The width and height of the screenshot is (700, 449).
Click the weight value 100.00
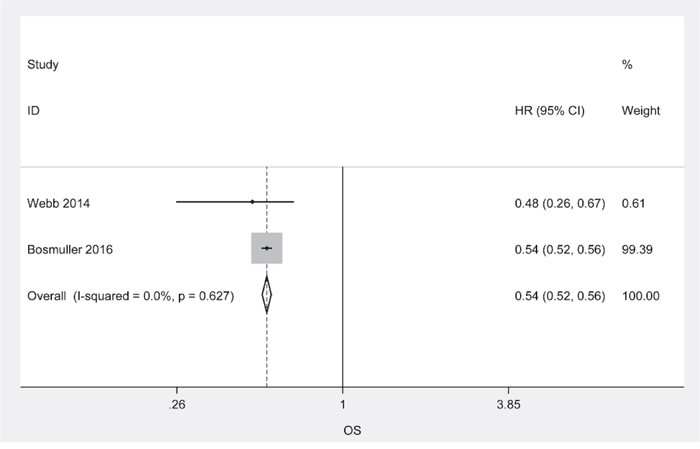(641, 296)
